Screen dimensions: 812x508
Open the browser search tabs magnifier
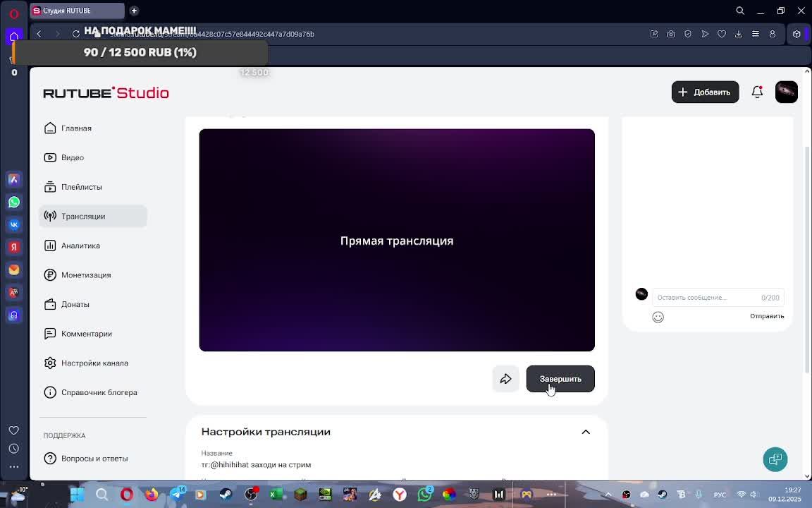point(740,11)
